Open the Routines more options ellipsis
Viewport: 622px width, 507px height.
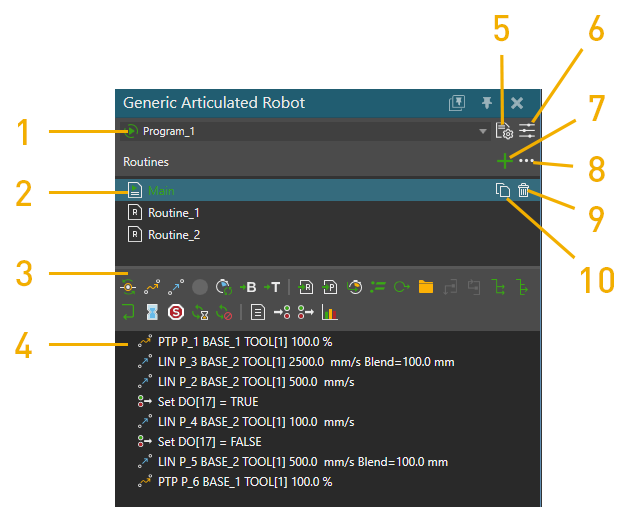pyautogui.click(x=527, y=161)
